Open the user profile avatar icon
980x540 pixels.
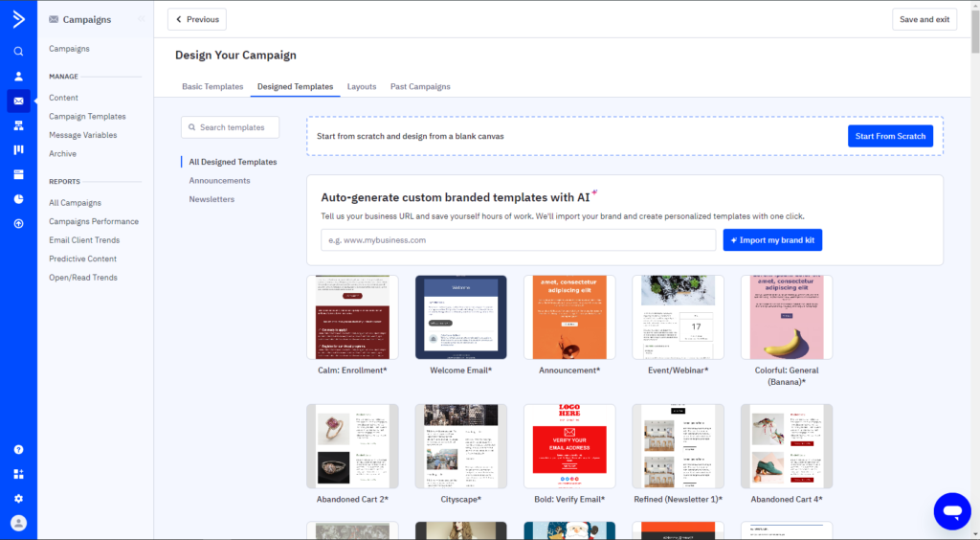click(19, 523)
